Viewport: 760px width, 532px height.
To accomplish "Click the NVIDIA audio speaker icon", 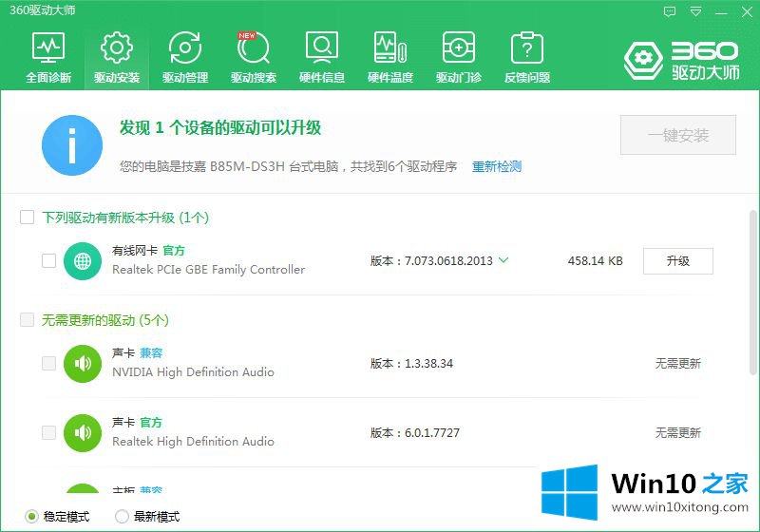I will coord(83,364).
